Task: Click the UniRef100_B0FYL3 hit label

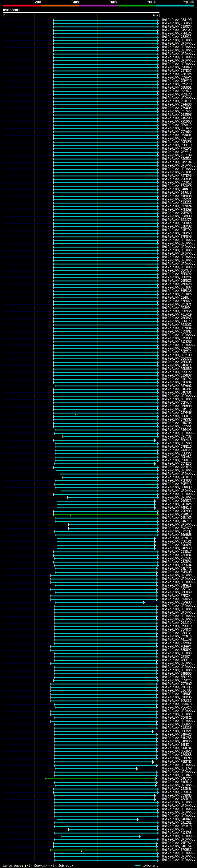Action: (x=176, y=484)
